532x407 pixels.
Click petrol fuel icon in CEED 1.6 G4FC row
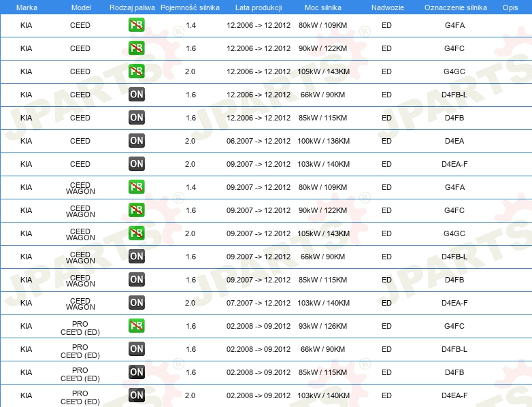(x=136, y=48)
